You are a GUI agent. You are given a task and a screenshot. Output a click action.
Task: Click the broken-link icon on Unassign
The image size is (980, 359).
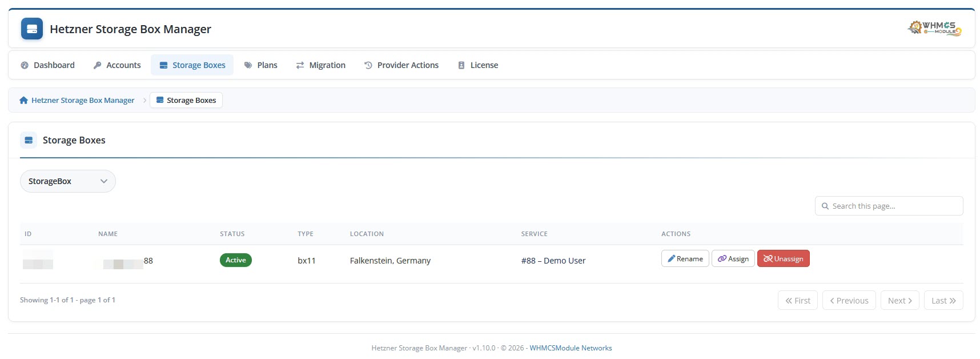click(x=768, y=258)
